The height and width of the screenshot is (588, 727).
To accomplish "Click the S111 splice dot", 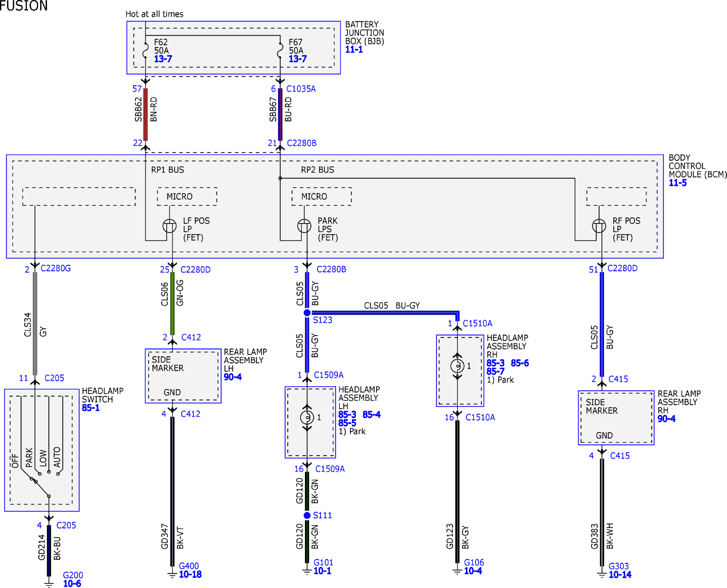I will click(x=307, y=515).
